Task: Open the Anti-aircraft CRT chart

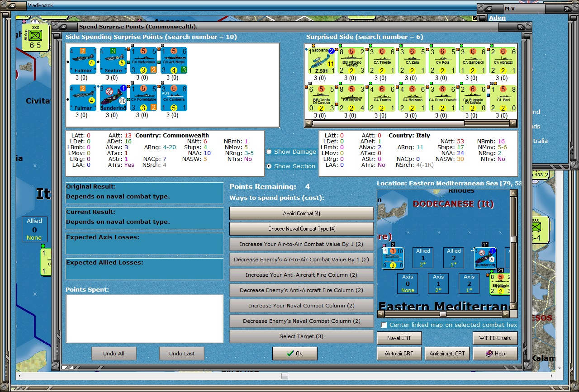Action: point(447,354)
